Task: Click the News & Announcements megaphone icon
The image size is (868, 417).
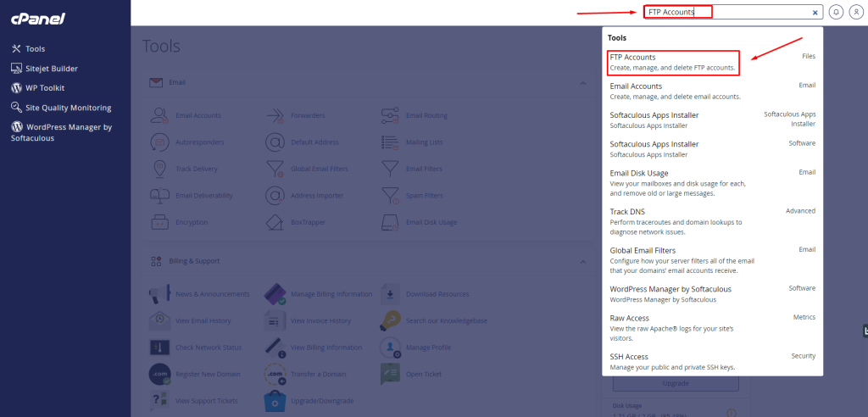Action: [x=159, y=294]
